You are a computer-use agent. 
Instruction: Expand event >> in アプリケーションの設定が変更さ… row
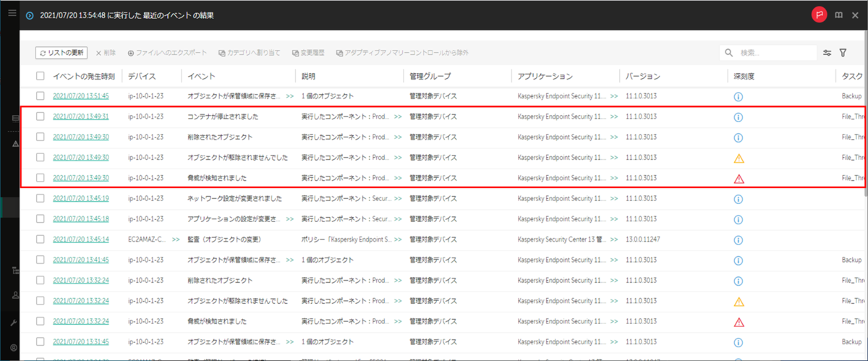(289, 218)
